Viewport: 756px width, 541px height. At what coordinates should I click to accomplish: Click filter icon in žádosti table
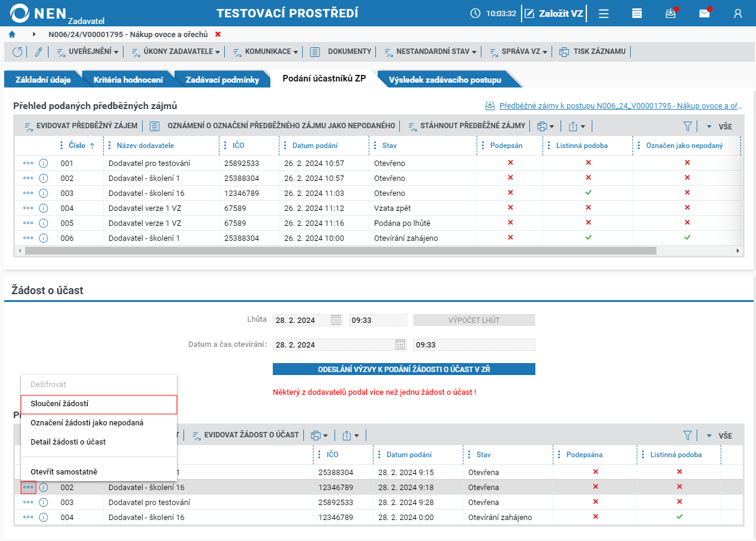[688, 436]
